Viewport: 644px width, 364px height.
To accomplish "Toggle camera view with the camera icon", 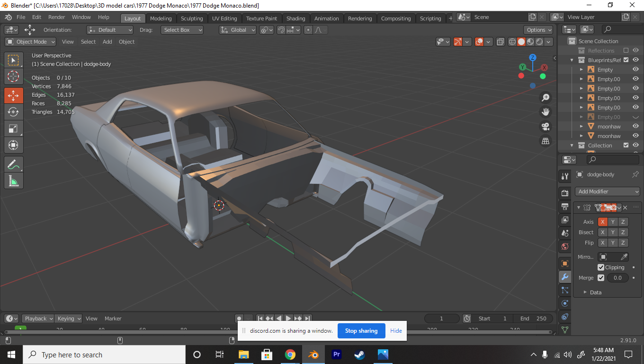I will [x=546, y=127].
